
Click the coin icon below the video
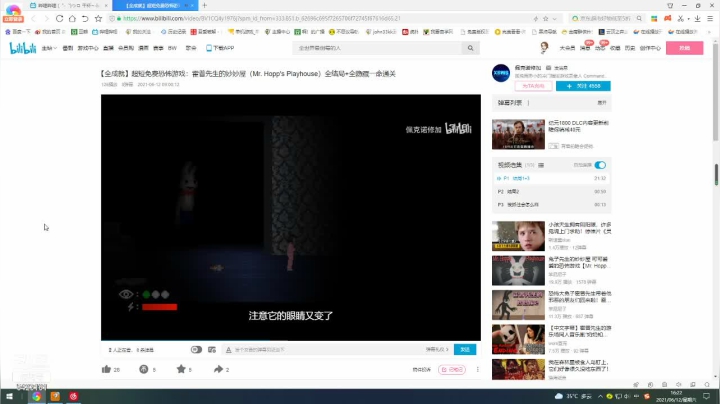point(144,369)
